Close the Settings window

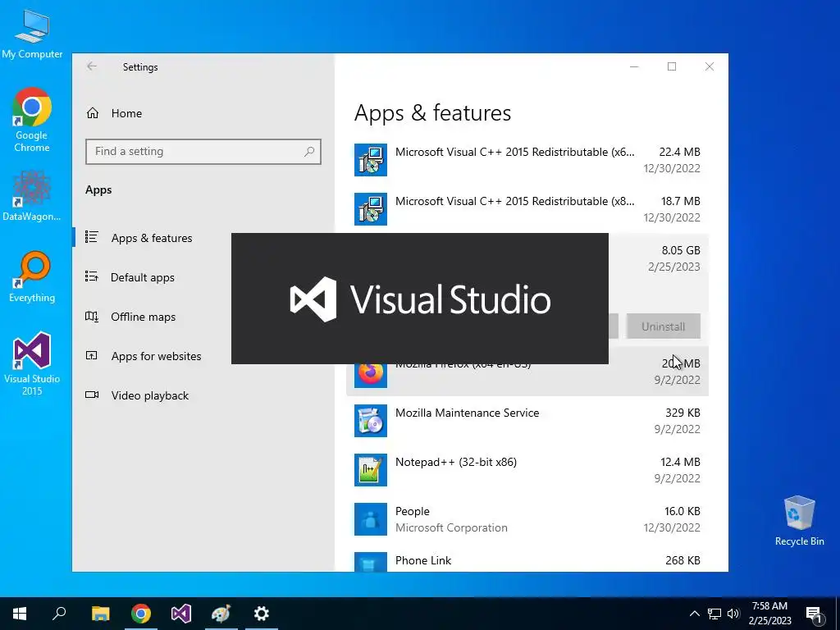pyautogui.click(x=710, y=66)
